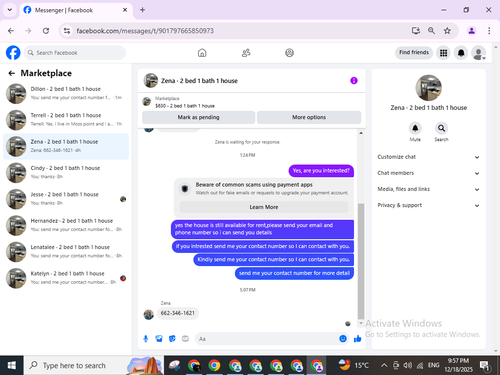Click the Find friends button

click(414, 52)
